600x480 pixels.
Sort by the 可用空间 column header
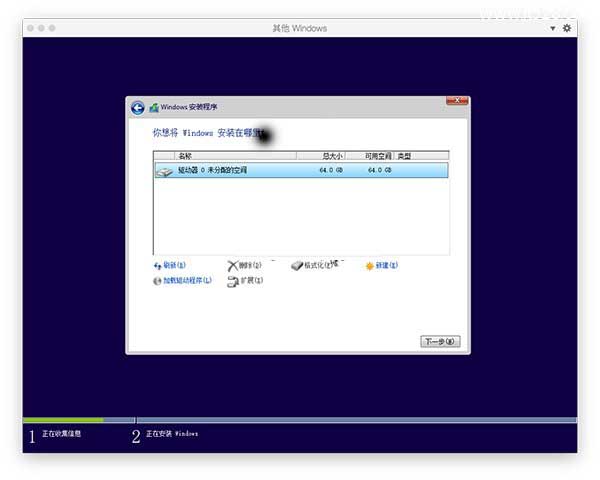370,156
